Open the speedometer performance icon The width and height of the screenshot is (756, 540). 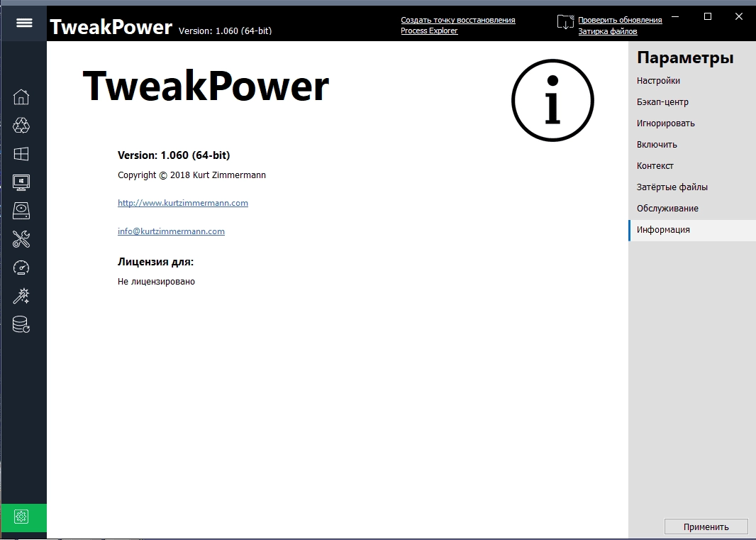21,268
